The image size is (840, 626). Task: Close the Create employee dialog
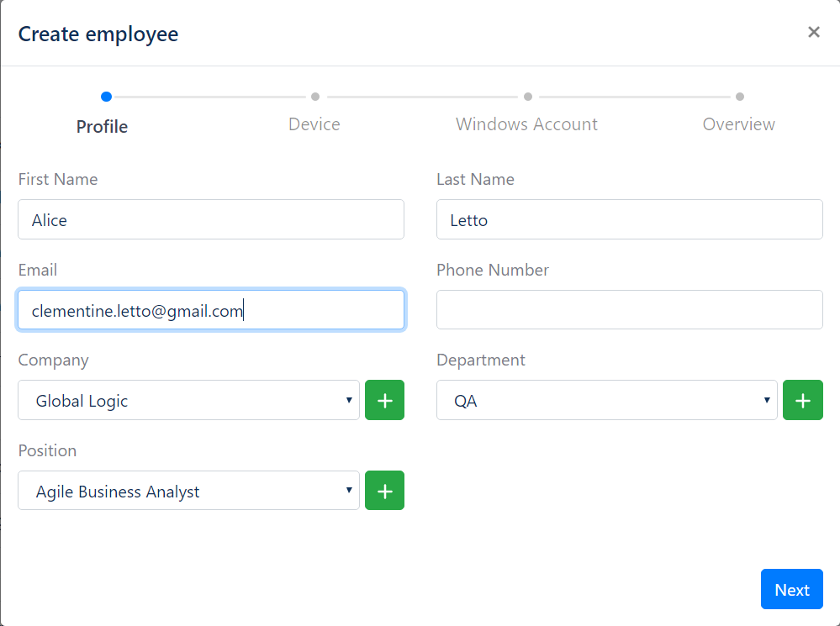[814, 32]
